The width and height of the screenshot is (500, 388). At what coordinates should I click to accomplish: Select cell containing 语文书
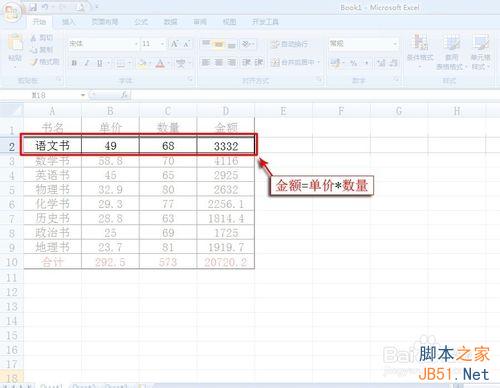(x=52, y=146)
